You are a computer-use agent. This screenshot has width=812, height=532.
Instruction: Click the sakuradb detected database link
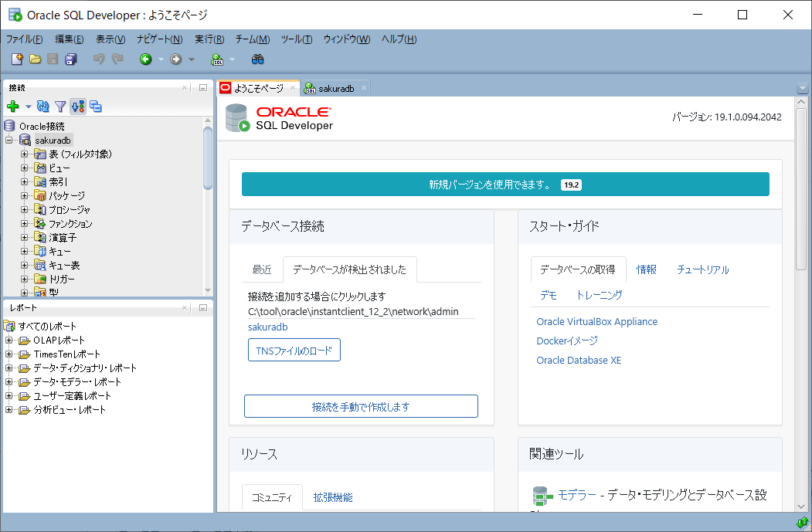tap(268, 327)
